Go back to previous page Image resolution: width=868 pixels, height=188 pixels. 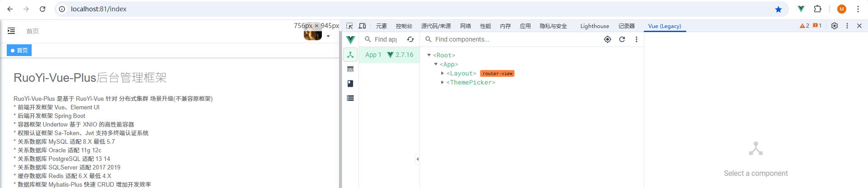click(10, 9)
